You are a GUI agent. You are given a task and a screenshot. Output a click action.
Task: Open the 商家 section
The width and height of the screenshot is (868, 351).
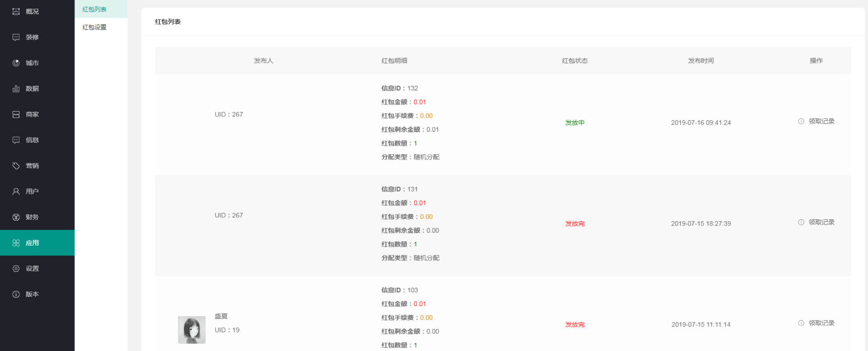tap(37, 114)
